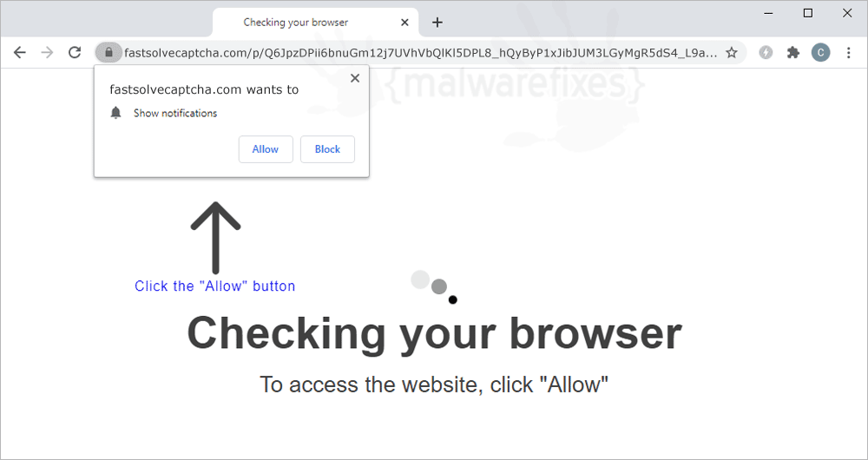Open Chrome's three-dot menu
This screenshot has width=868, height=460.
pos(849,53)
